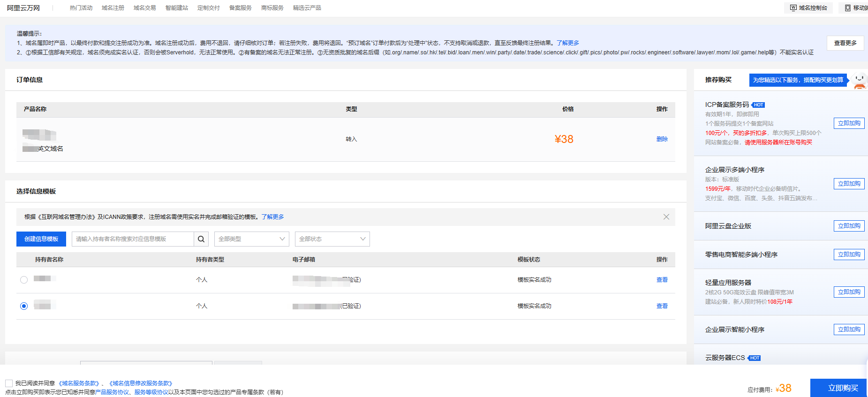Open the 备案服务 menu
This screenshot has height=397, width=868.
(241, 8)
